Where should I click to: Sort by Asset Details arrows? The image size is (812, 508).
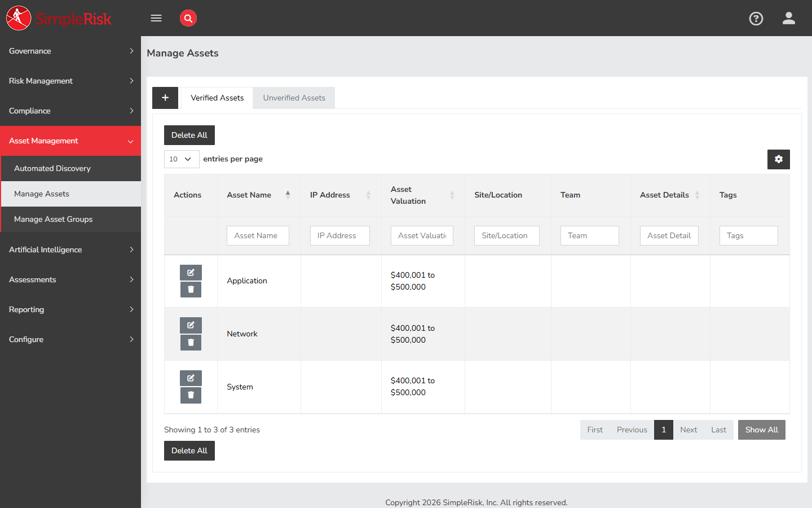[x=697, y=195]
